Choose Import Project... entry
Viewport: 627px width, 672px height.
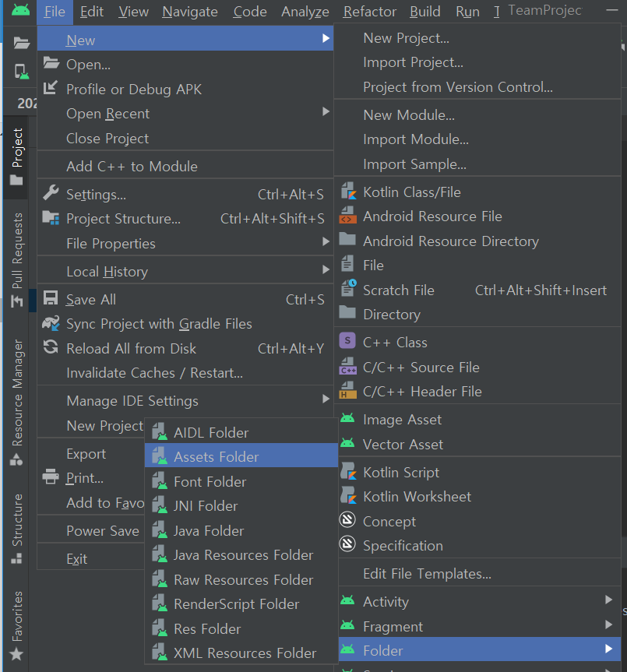(477, 62)
